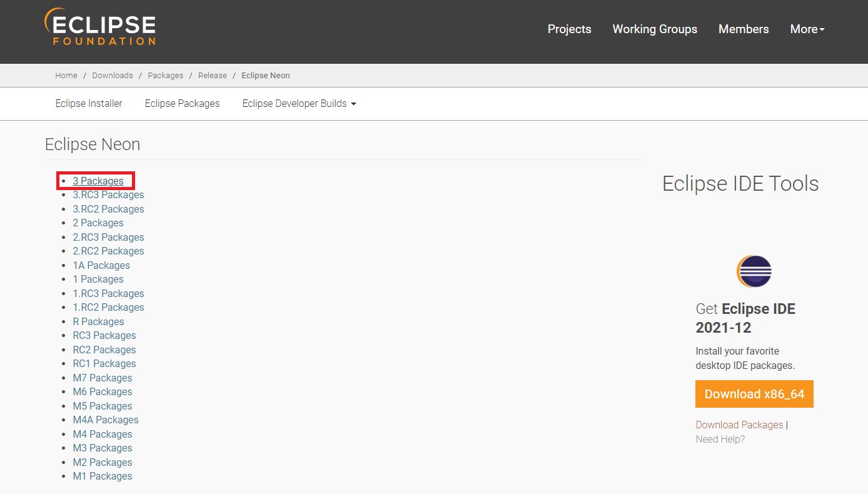Screen dimensions: 868x494
Task: Open the M5 Packages link
Action: pyautogui.click(x=103, y=406)
